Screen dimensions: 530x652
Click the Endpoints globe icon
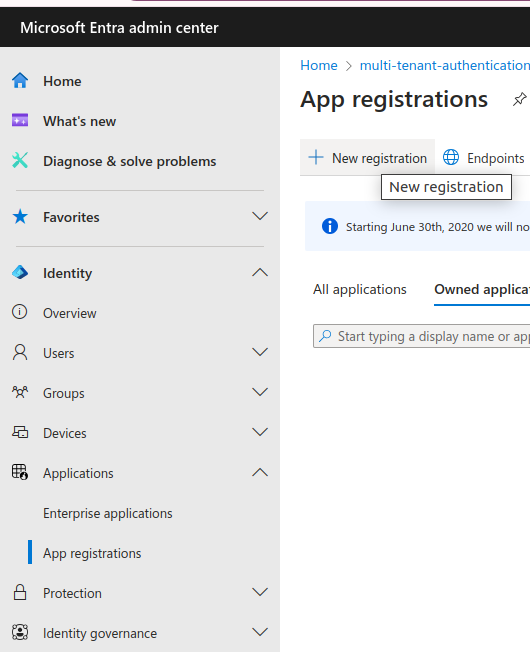tap(451, 158)
